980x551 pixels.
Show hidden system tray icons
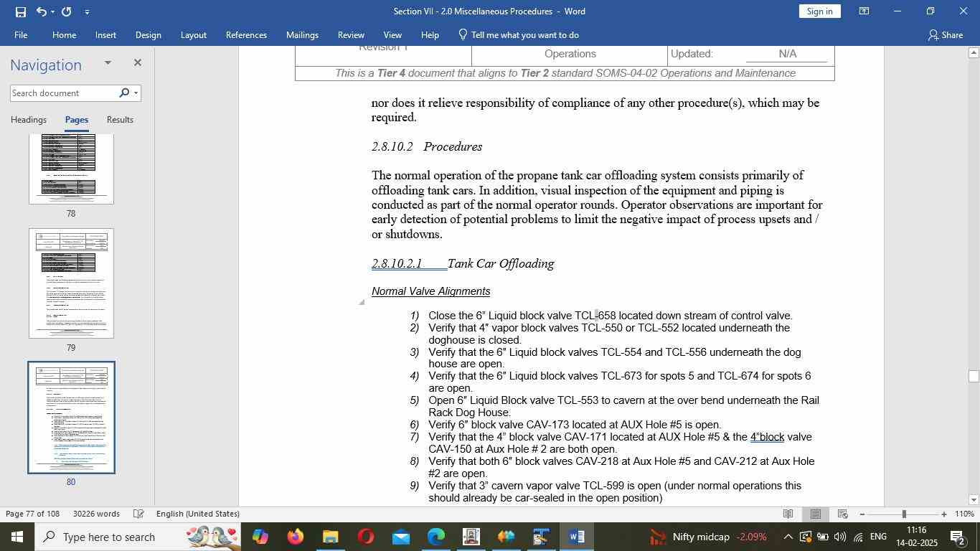(788, 537)
